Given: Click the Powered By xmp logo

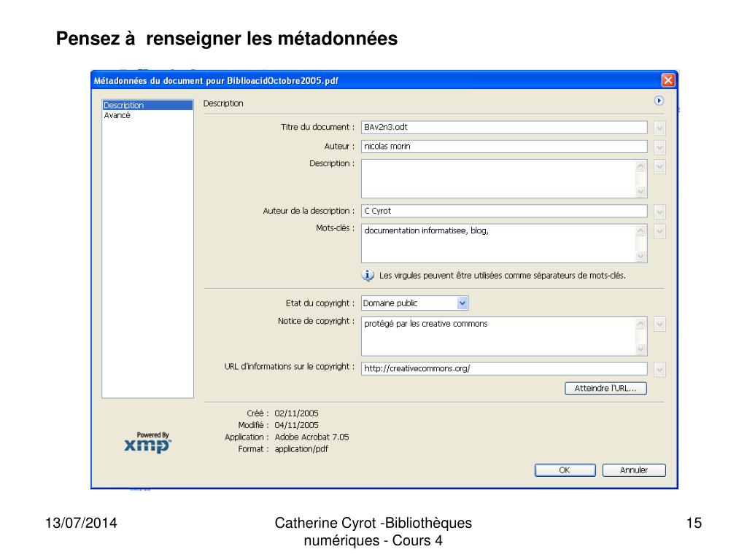Looking at the screenshot, I should pos(147,443).
